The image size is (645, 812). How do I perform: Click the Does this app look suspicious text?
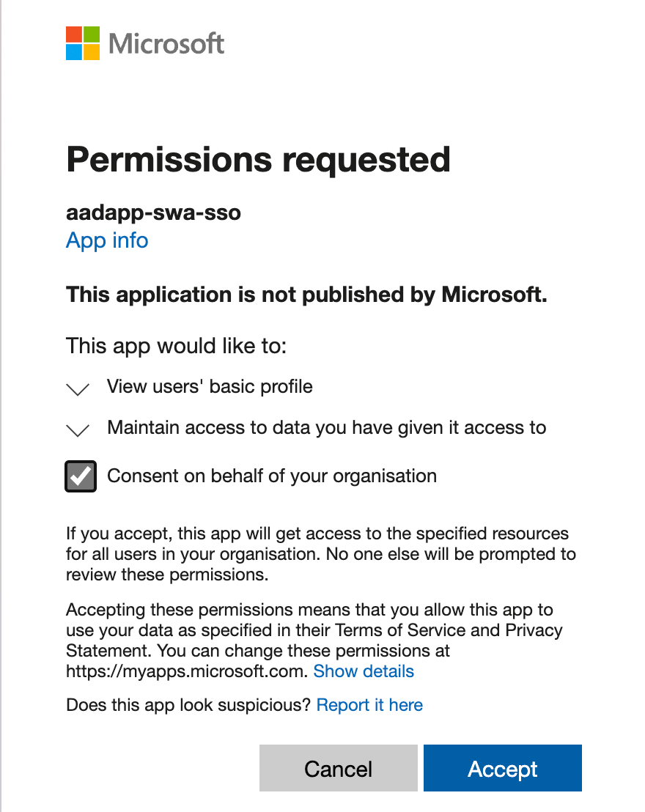[x=188, y=705]
